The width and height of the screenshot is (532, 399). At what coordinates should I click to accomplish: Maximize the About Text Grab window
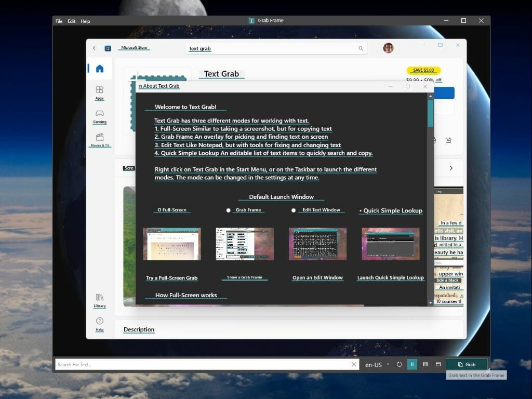coord(407,87)
